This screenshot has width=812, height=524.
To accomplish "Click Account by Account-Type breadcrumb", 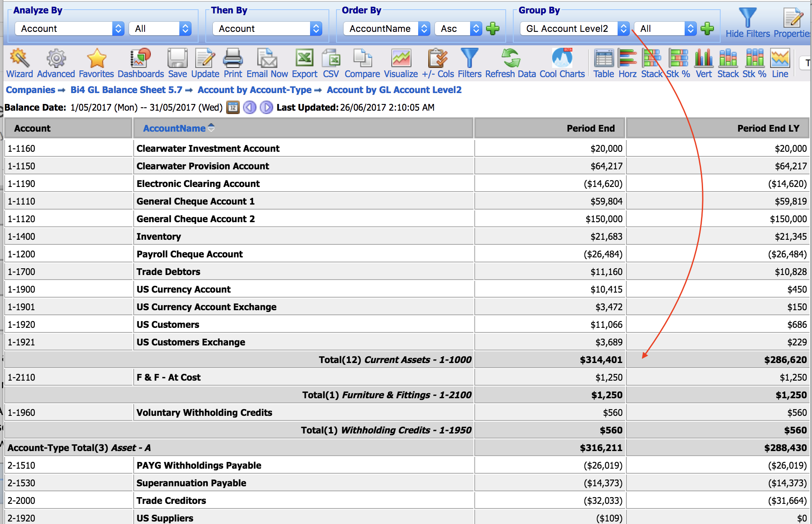I will (255, 90).
